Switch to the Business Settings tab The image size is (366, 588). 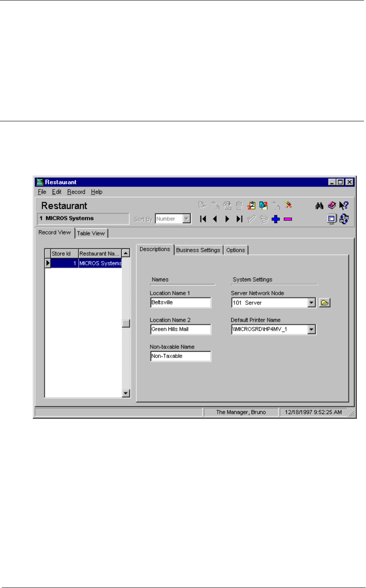pos(198,250)
